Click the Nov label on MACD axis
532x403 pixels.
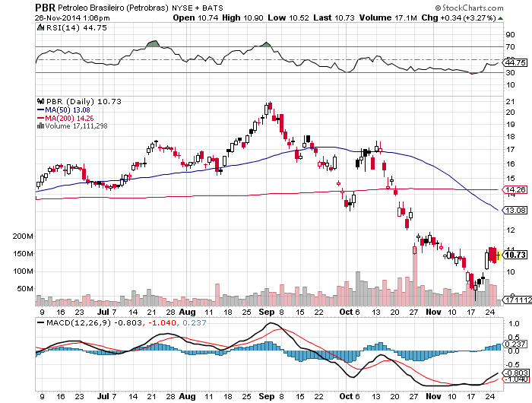pos(433,396)
